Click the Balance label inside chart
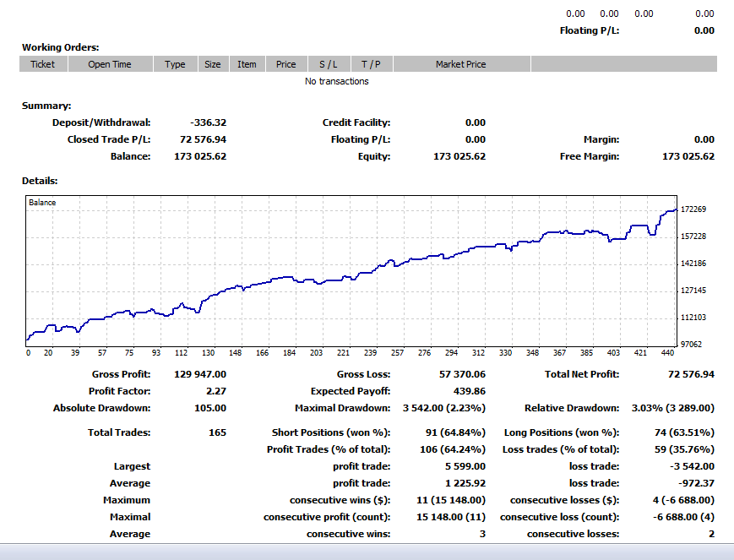This screenshot has width=734, height=560. point(42,203)
